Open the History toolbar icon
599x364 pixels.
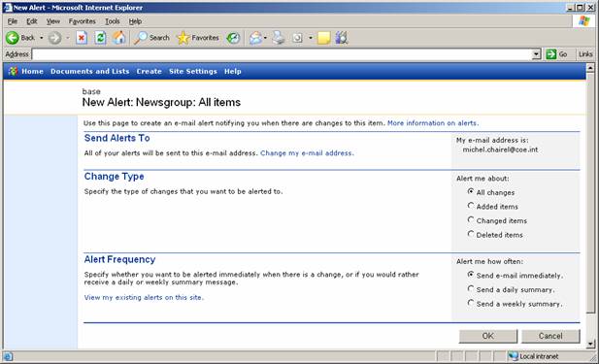pos(233,38)
